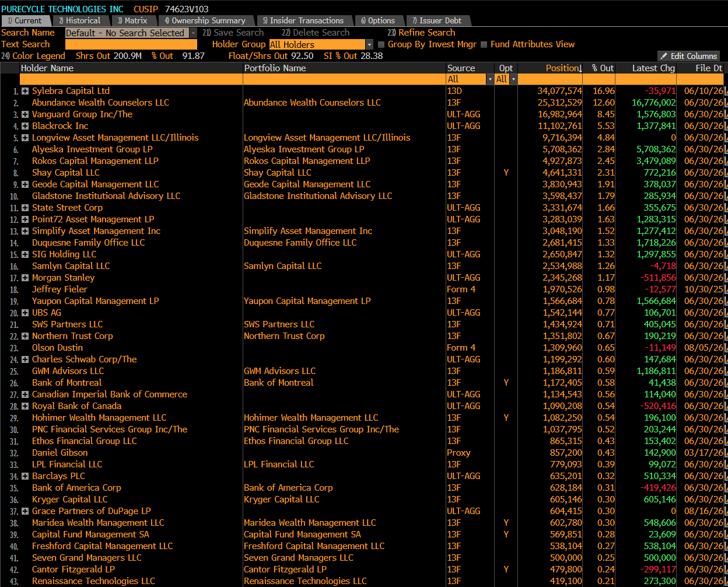Click the Edit Columns button
Image resolution: width=728 pixels, height=587 pixels.
pyautogui.click(x=688, y=56)
